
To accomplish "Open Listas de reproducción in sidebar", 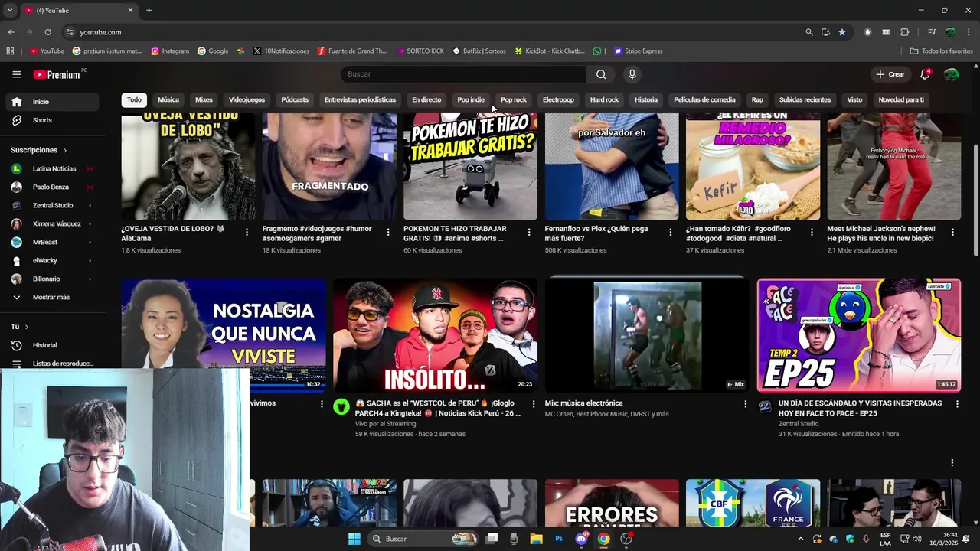I will [x=53, y=364].
